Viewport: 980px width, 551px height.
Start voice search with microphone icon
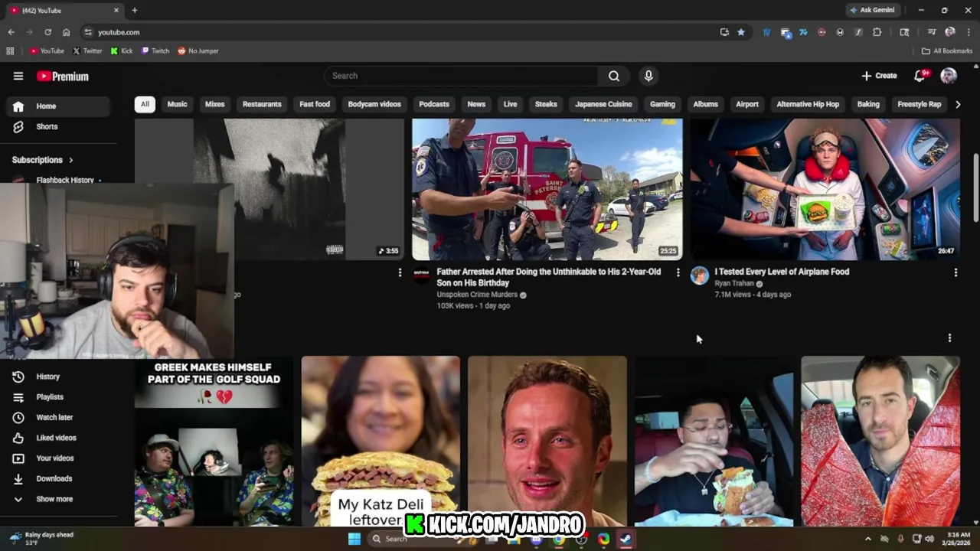pos(648,76)
